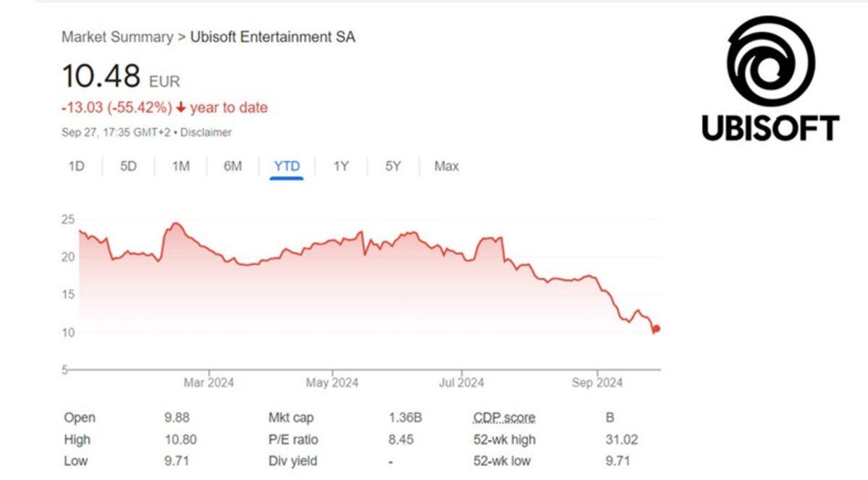Click the Sep 2024 axis label
This screenshot has width=868, height=480.
(596, 382)
